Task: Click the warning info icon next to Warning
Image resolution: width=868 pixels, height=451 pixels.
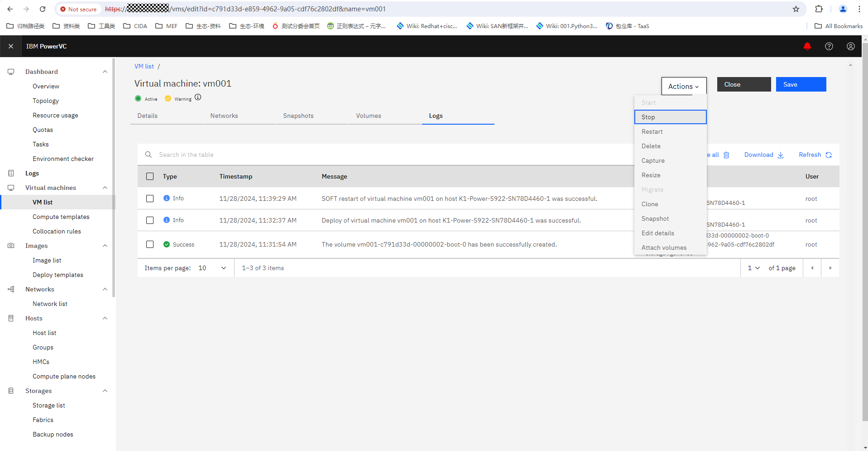Action: coord(198,97)
